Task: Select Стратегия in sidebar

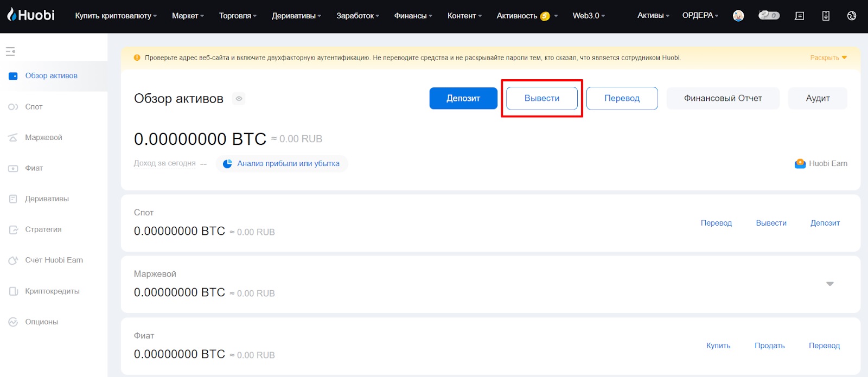Action: 43,229
